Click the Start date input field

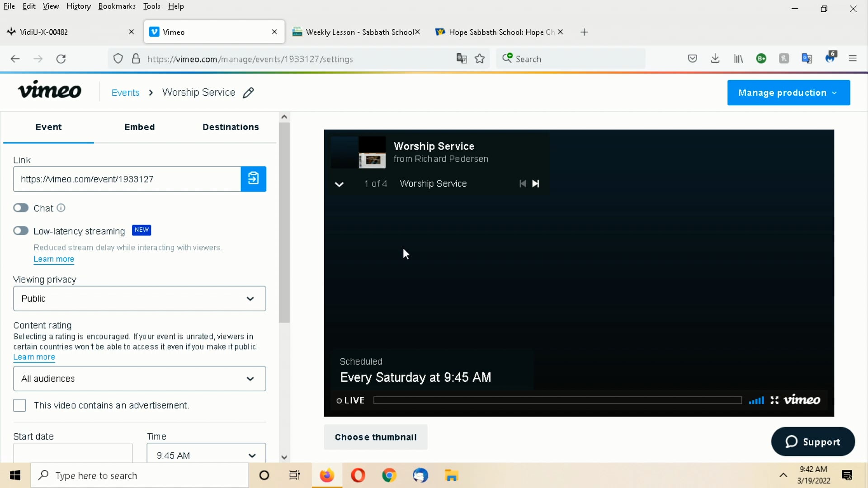tap(73, 453)
